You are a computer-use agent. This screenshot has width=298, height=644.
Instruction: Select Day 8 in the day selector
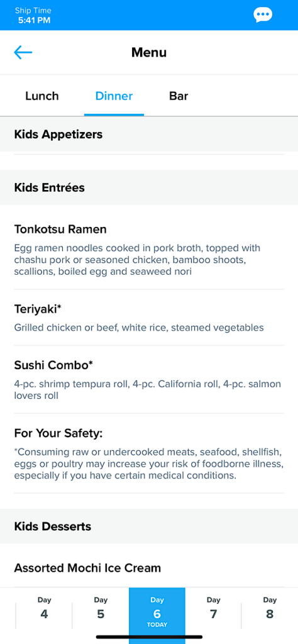(x=270, y=609)
